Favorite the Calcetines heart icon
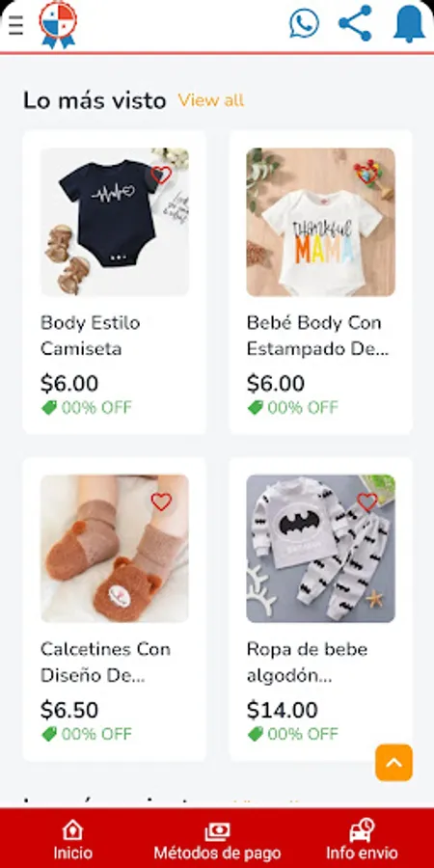 tap(161, 502)
